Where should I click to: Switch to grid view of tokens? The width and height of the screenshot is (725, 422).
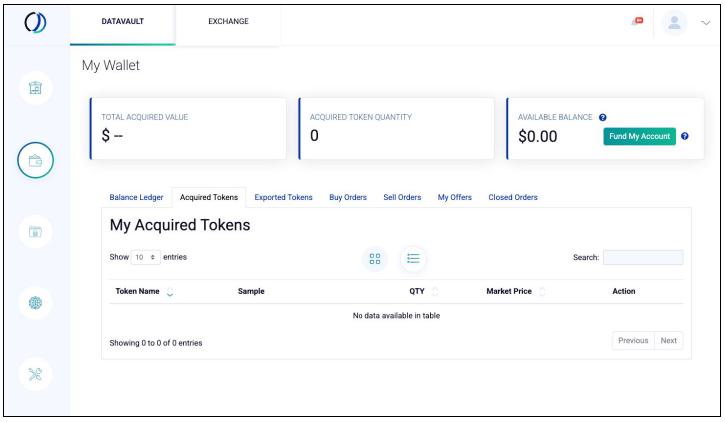376,258
